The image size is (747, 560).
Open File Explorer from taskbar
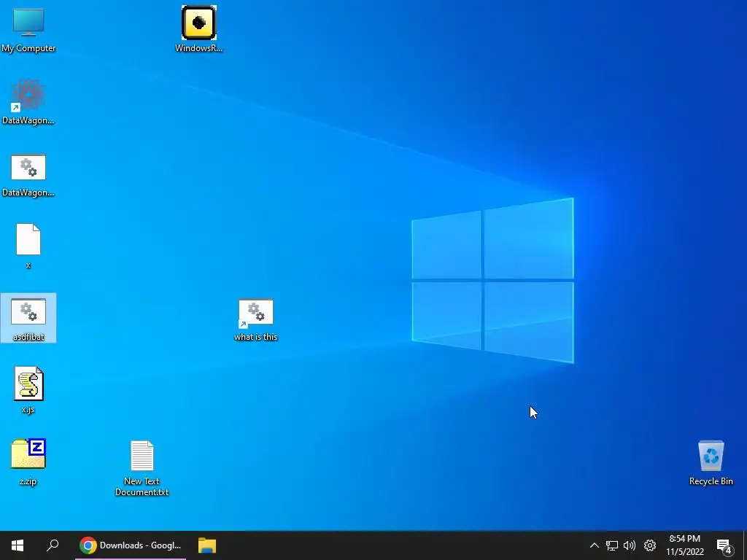[x=207, y=545]
